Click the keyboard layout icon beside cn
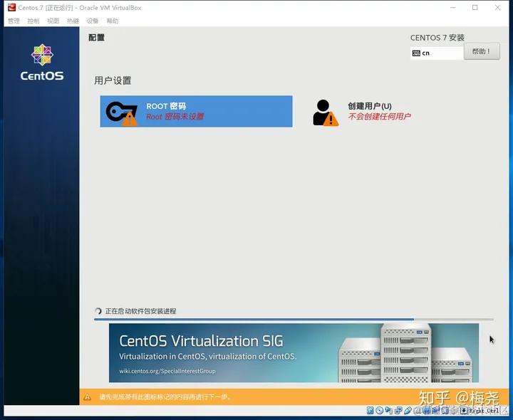Screen dimensions: 513x420 416,53
